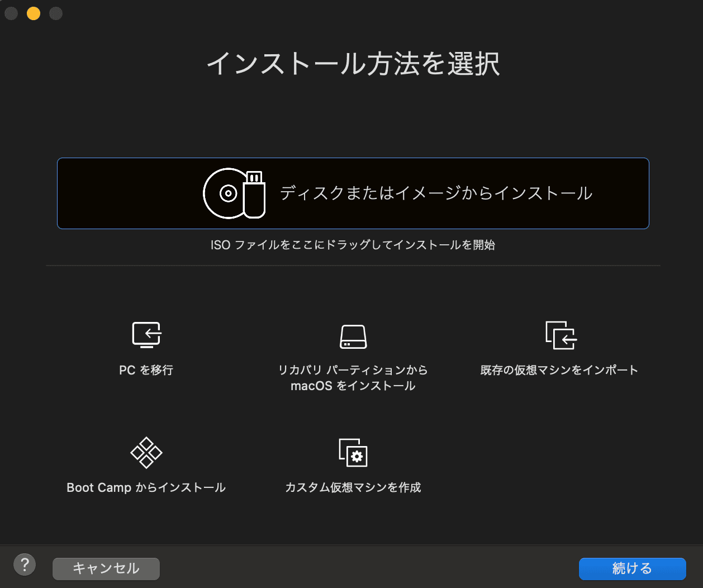Click the "リカバリ パーティションから macOS をインストール" label
The image size is (703, 588).
(353, 377)
